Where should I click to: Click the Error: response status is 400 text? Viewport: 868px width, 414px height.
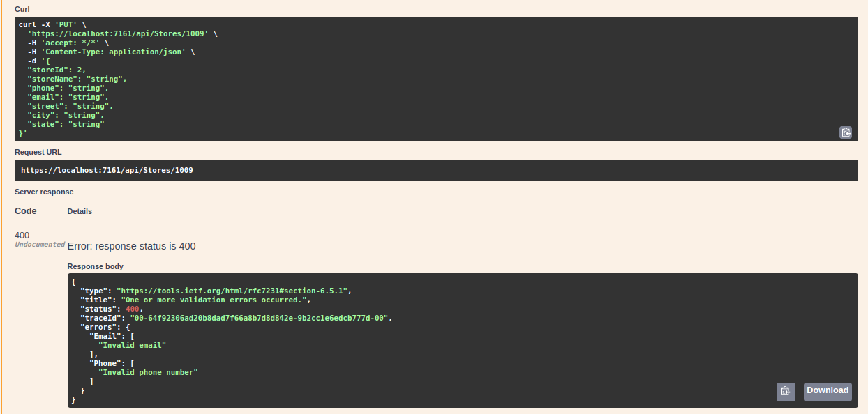[131, 246]
